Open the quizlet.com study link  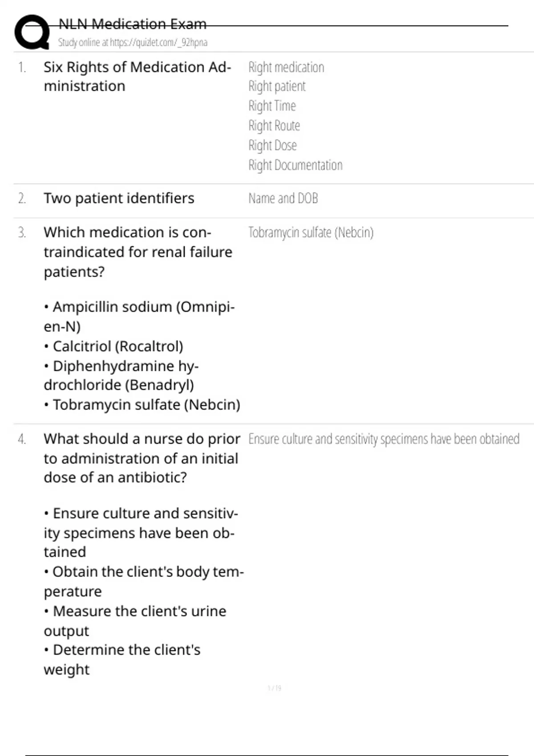click(x=133, y=42)
